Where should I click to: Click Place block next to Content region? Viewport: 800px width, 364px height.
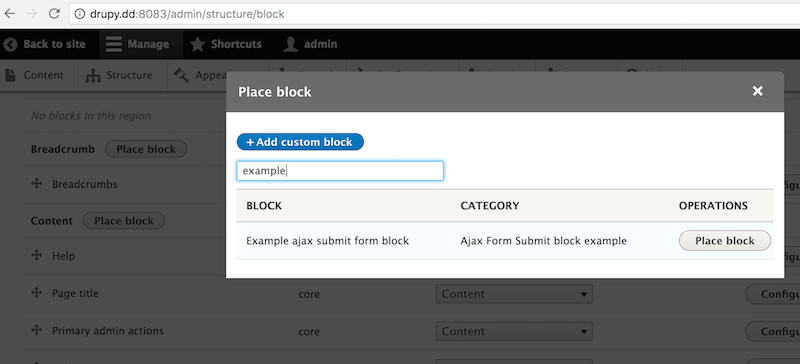point(123,221)
